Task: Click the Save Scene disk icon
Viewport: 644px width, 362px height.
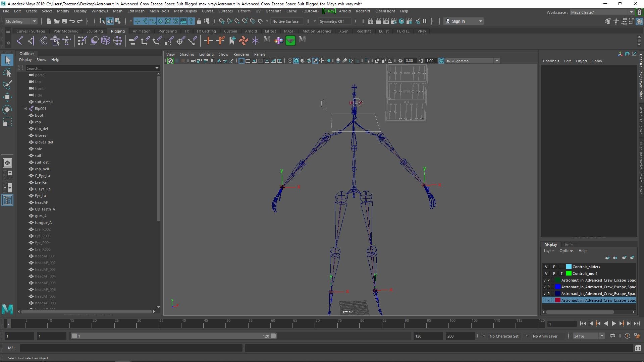Action: tap(64, 21)
